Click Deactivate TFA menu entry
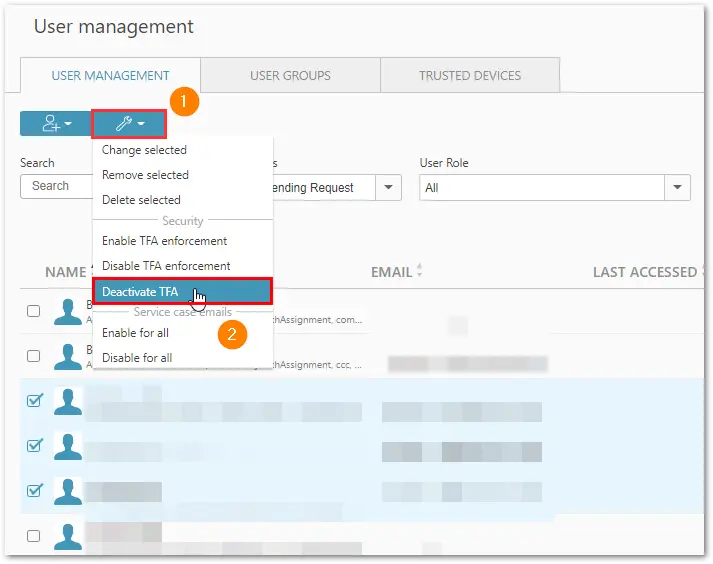Viewport: 713px width, 564px height. click(182, 292)
